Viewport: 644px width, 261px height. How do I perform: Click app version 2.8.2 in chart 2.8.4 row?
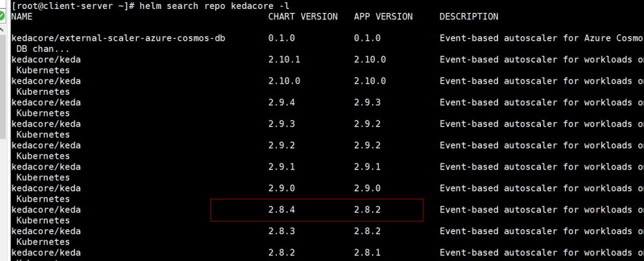pyautogui.click(x=367, y=210)
